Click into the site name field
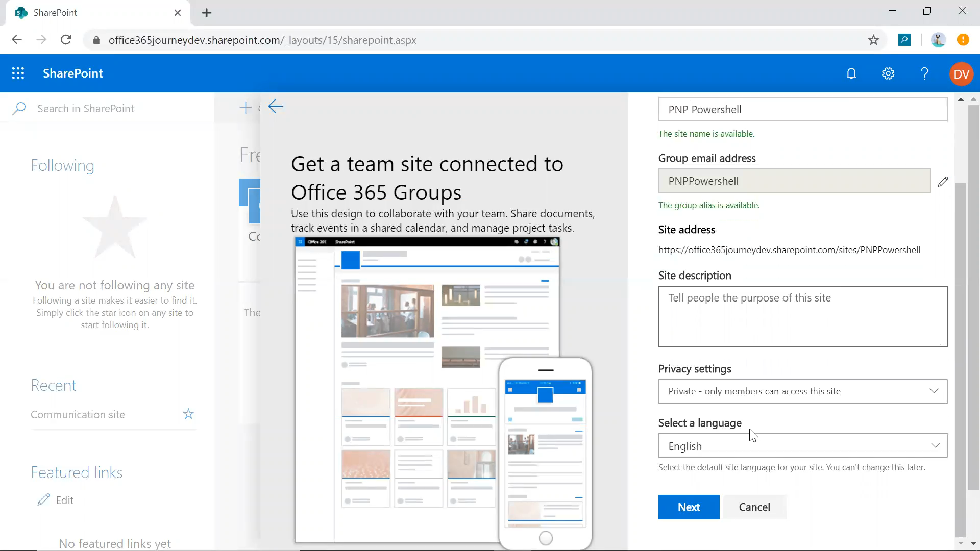This screenshot has height=551, width=980. pos(803,109)
